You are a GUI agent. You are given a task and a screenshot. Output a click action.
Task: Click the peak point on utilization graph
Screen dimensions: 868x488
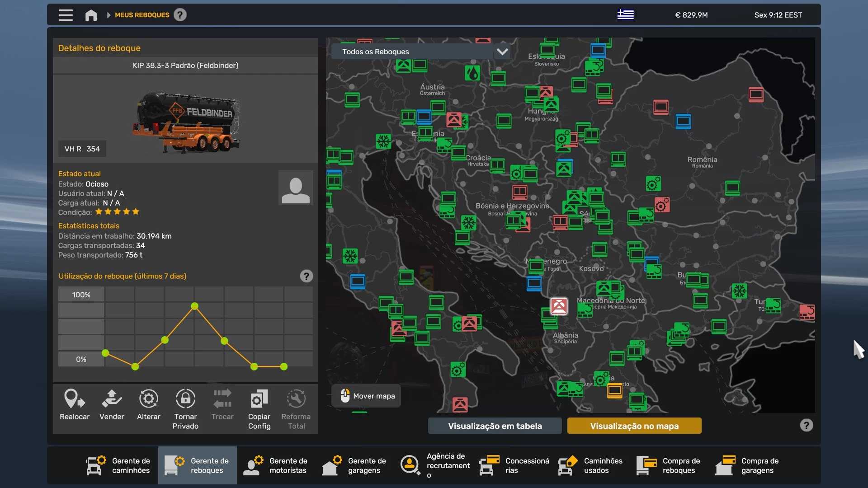tap(195, 306)
